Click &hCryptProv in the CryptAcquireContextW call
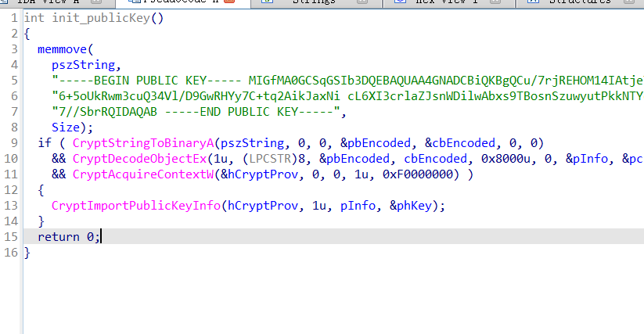Screen dimensions: 644x334 tap(259, 174)
